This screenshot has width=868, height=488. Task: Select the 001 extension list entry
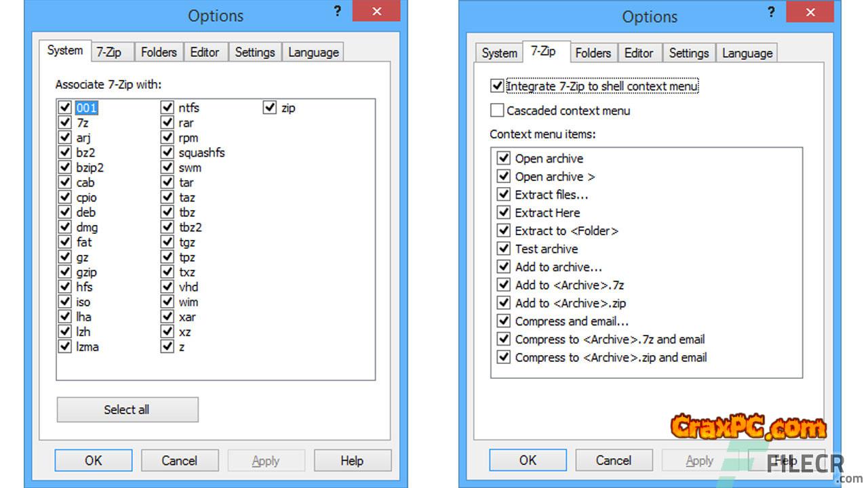point(87,108)
